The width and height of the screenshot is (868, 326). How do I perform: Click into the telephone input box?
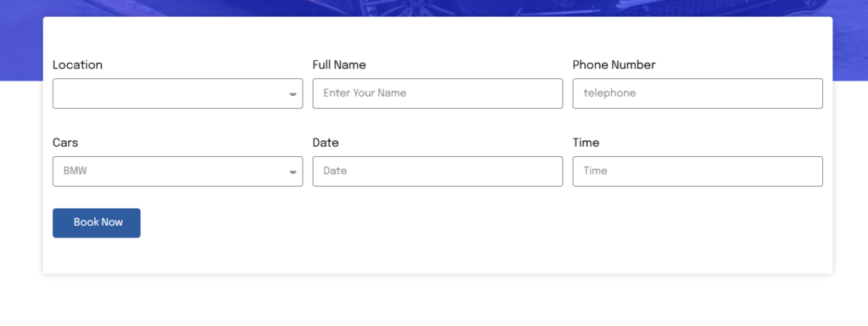click(x=698, y=93)
